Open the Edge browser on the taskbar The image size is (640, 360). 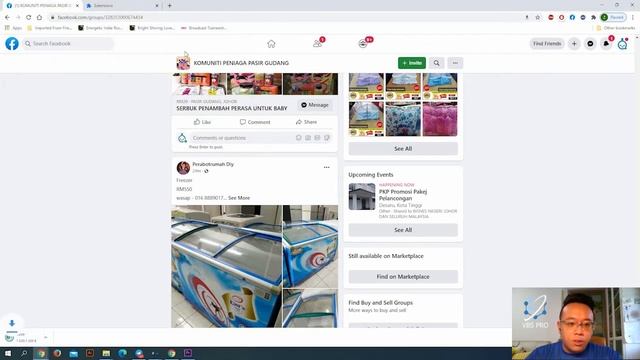122,353
